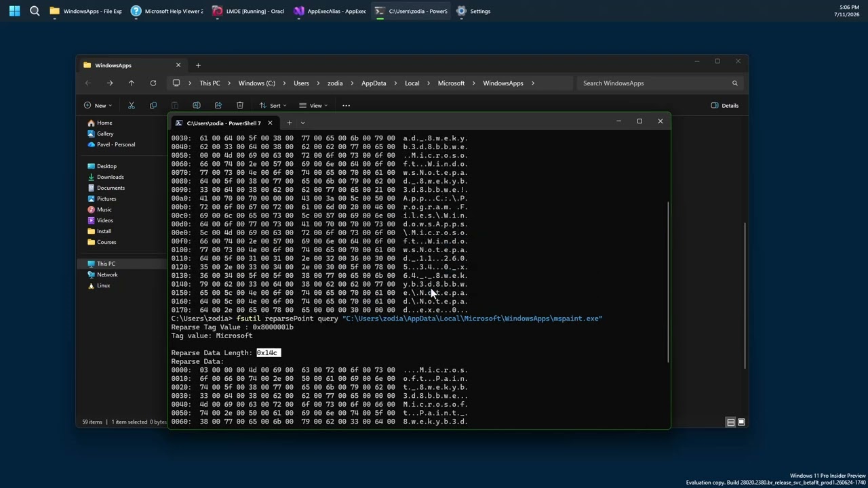The width and height of the screenshot is (868, 488).
Task: Switch Explorer to details list view
Action: [730, 422]
